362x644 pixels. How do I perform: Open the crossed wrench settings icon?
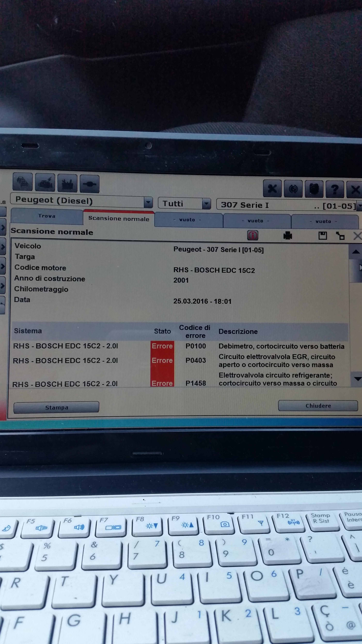pos(272,189)
